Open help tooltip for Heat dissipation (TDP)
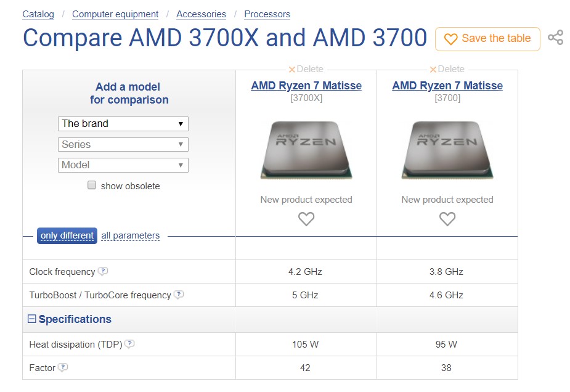Viewport: 570px width, 392px height. tap(130, 344)
